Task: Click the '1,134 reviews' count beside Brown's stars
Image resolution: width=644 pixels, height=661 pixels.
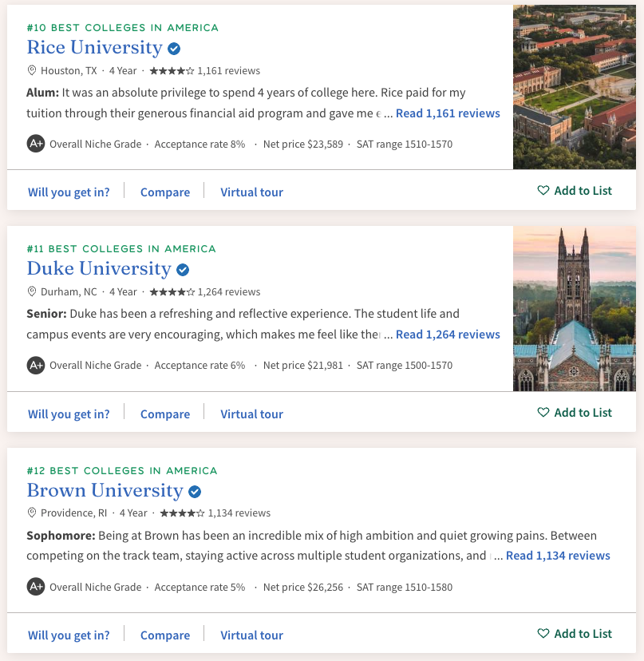Action: coord(239,513)
